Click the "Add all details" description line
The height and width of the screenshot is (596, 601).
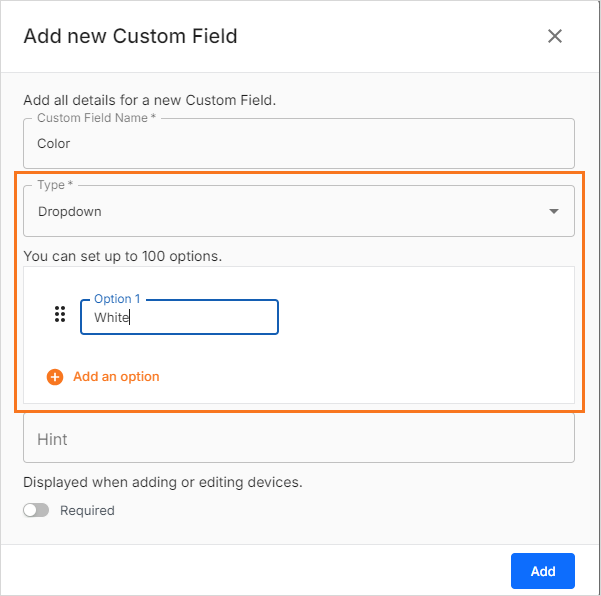click(x=149, y=100)
